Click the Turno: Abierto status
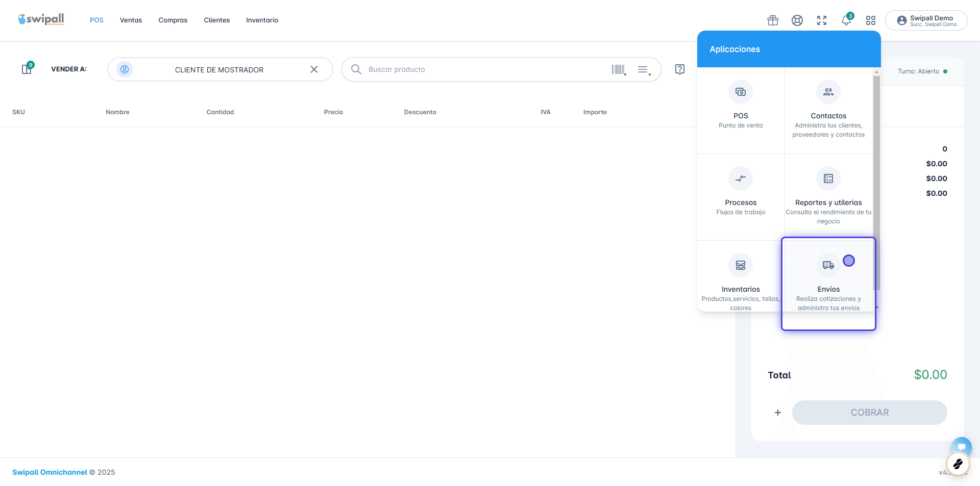The width and height of the screenshot is (980, 486). (922, 71)
